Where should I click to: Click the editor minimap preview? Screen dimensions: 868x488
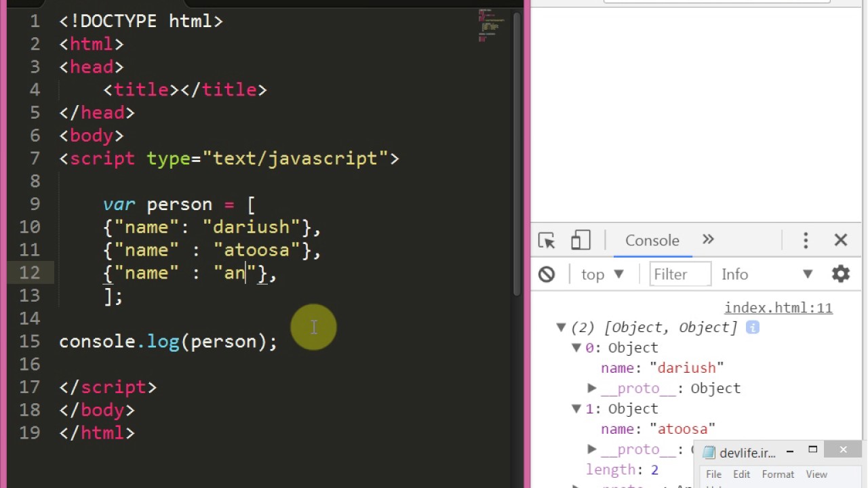pyautogui.click(x=492, y=25)
